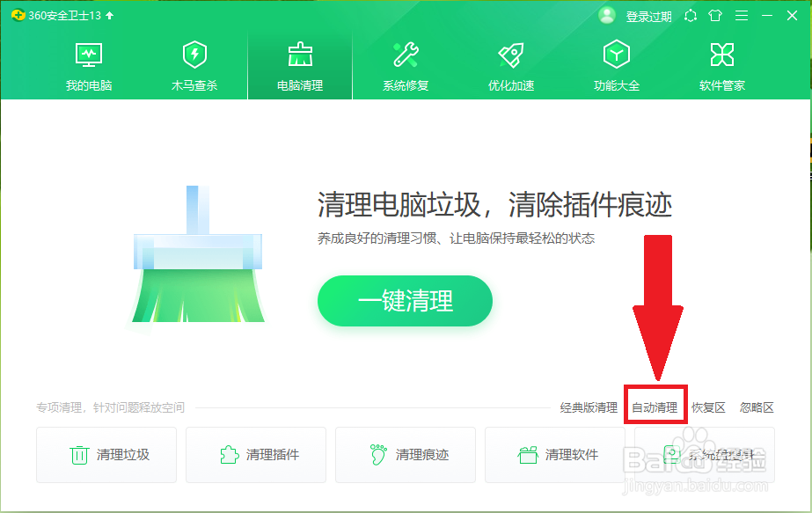The height and width of the screenshot is (513, 812).
Task: Select the 功能大全 cube icon
Action: (x=616, y=53)
